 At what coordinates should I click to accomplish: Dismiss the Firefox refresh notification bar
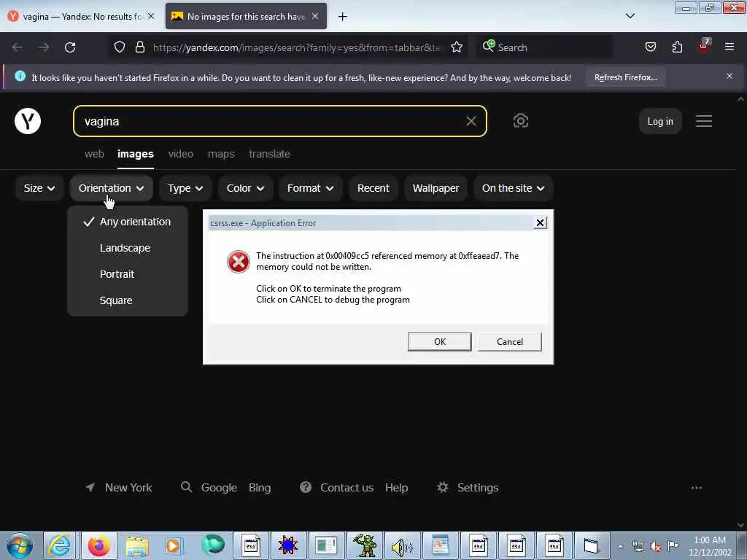point(729,76)
